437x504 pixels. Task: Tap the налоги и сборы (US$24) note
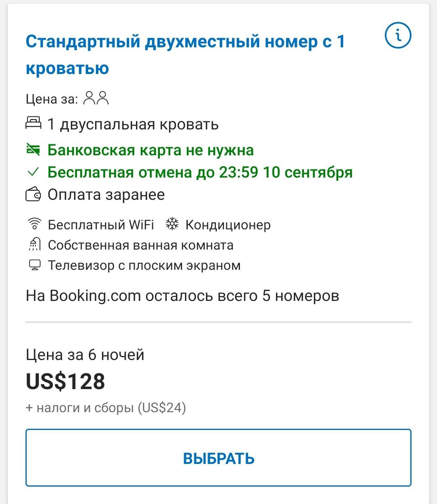[x=106, y=408]
